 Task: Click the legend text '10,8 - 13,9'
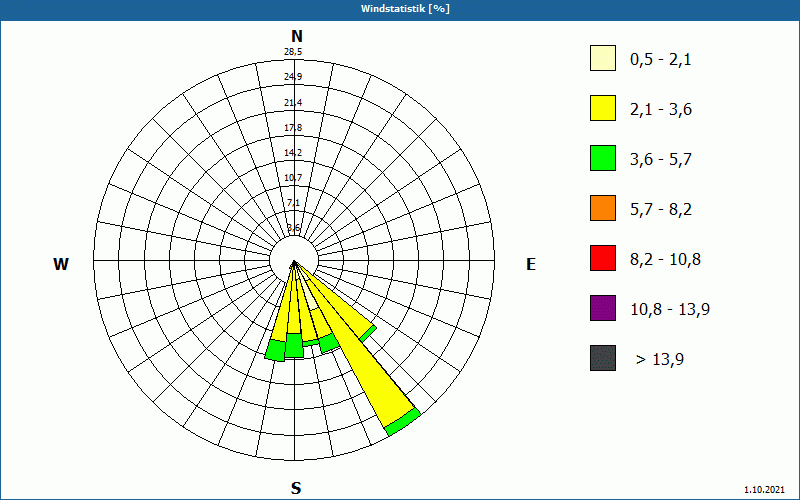click(x=670, y=310)
